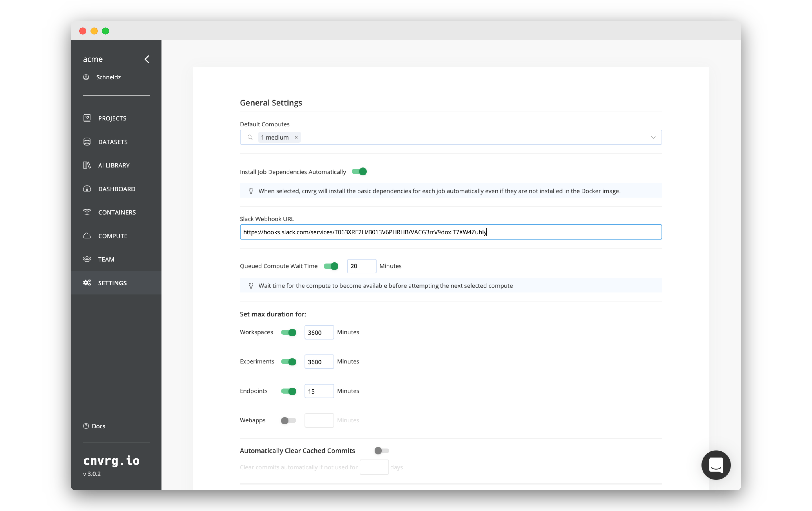Select SETTINGS in the sidebar
The height and width of the screenshot is (511, 812).
(x=116, y=283)
